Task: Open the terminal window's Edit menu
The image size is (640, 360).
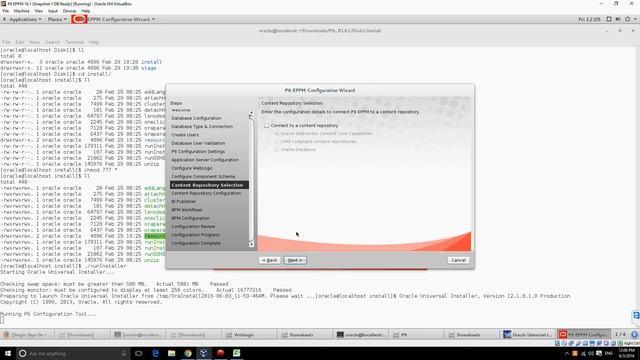Action: 20,42
